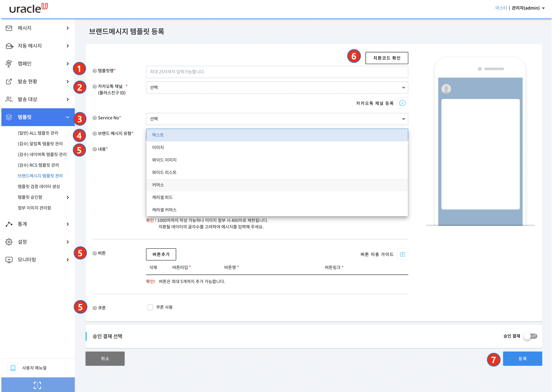
Task: Choose 캐러셀 피드 option in the dropdown list
Action: click(x=162, y=197)
